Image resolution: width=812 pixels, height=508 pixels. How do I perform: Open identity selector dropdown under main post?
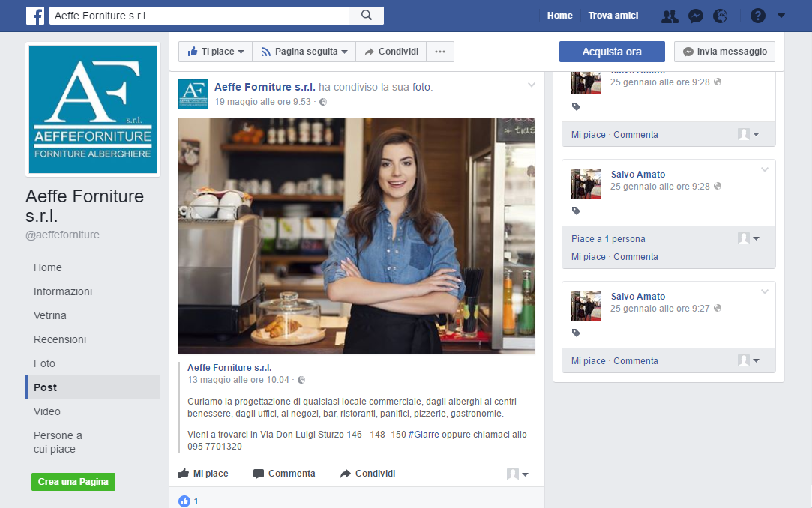pos(517,474)
